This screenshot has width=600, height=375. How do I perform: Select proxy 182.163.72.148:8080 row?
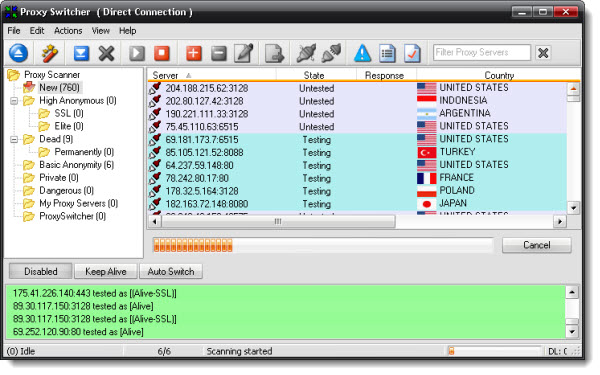pyautogui.click(x=357, y=204)
